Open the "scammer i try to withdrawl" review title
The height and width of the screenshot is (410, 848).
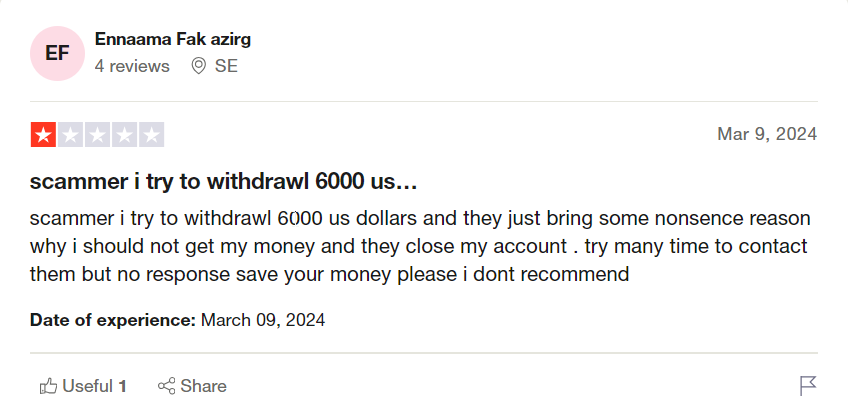click(223, 182)
